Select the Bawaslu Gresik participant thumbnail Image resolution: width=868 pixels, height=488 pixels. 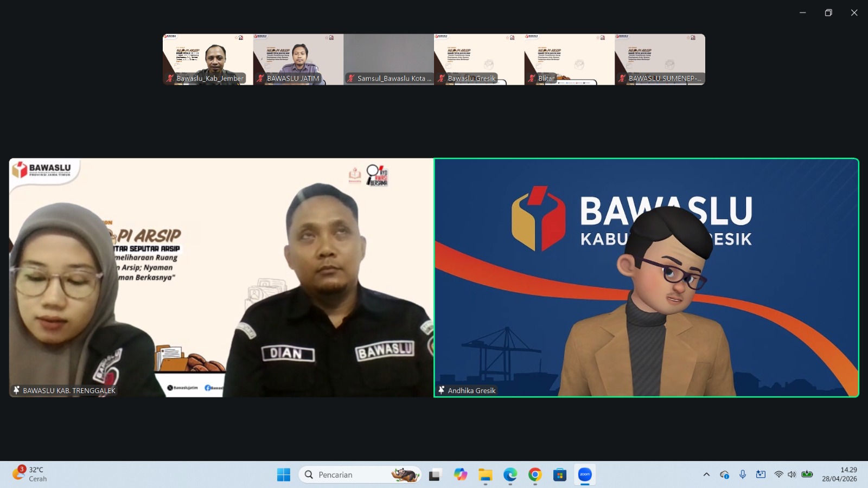click(x=479, y=60)
